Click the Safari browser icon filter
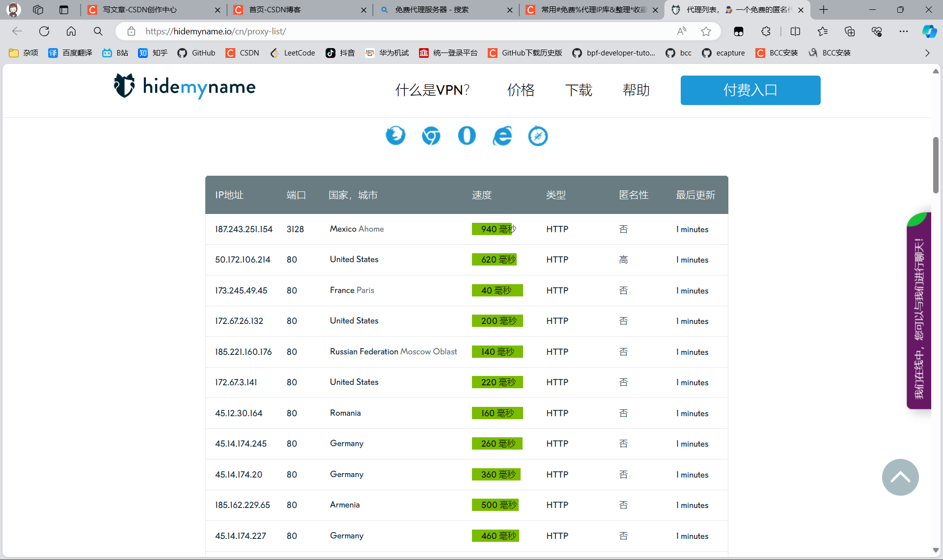Screen dimensions: 943x560 click(x=537, y=136)
